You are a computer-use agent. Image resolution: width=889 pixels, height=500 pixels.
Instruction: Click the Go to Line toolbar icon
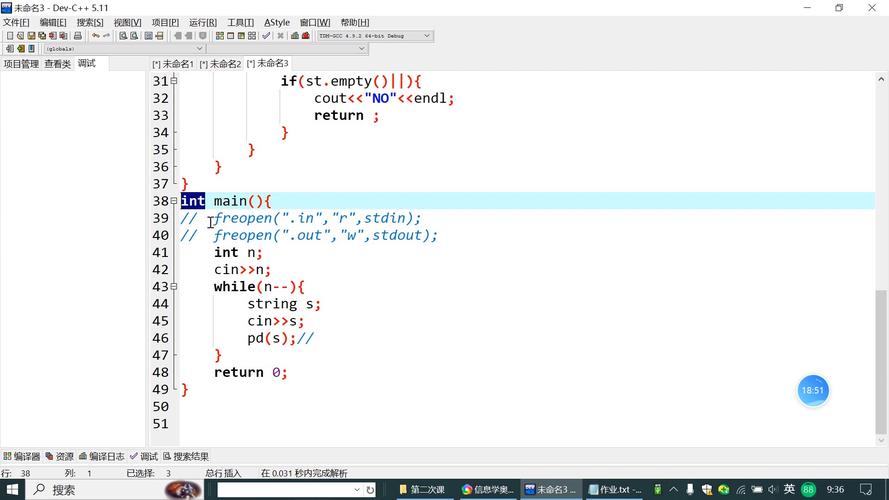coord(159,36)
